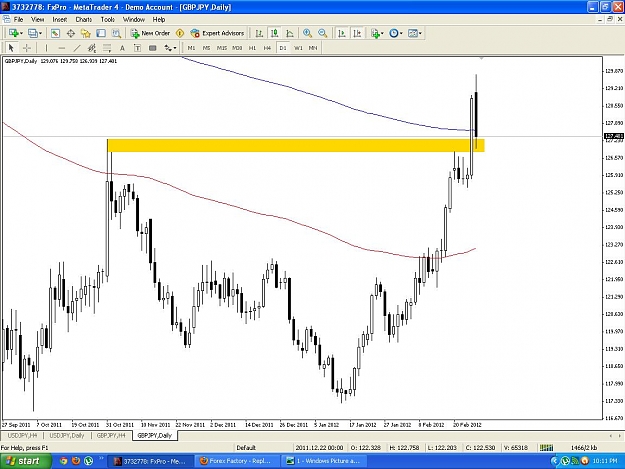Select the Text Label 'T' tool
The width and height of the screenshot is (625, 469).
pyautogui.click(x=137, y=48)
